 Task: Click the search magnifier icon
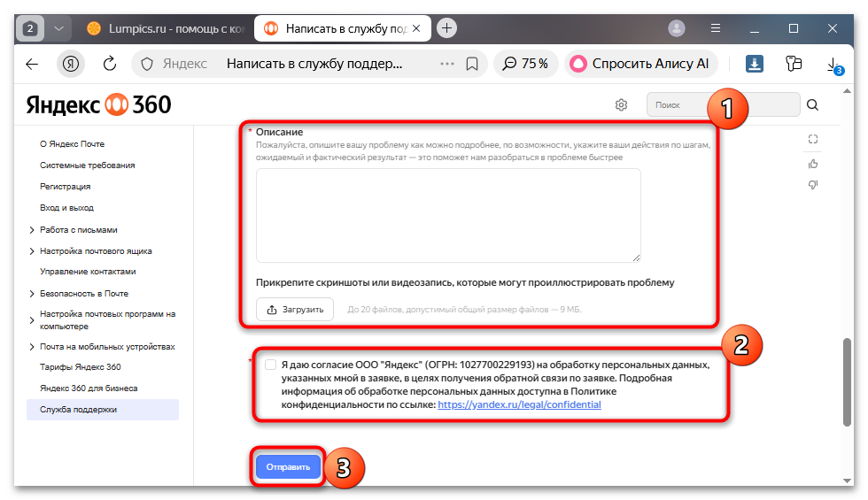coord(812,104)
